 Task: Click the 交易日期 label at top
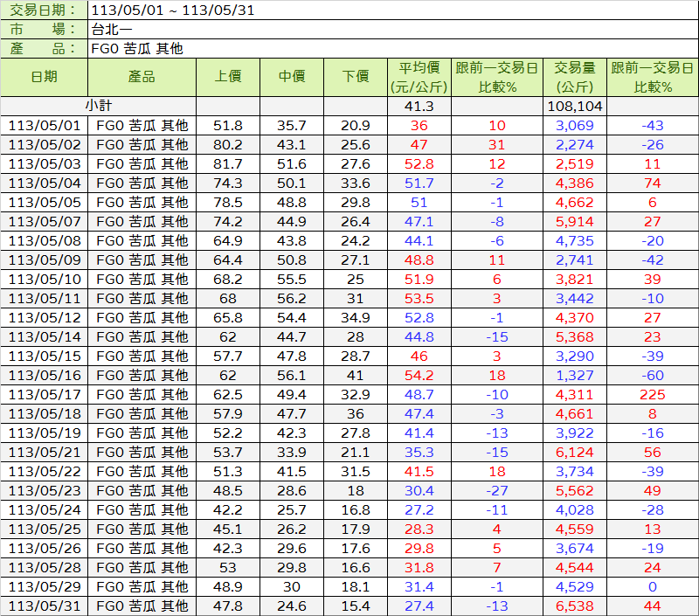(x=44, y=10)
